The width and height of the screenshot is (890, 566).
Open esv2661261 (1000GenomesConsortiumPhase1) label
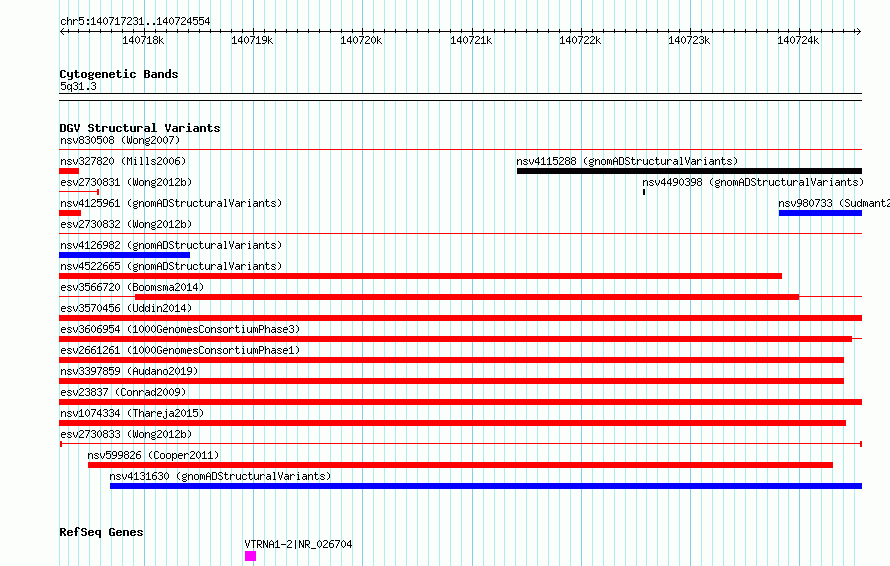pos(180,350)
